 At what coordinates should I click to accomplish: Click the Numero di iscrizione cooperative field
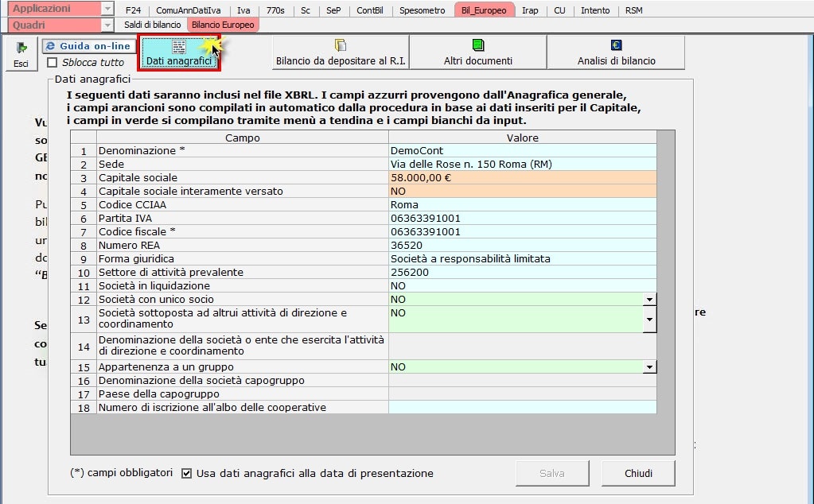coord(522,408)
